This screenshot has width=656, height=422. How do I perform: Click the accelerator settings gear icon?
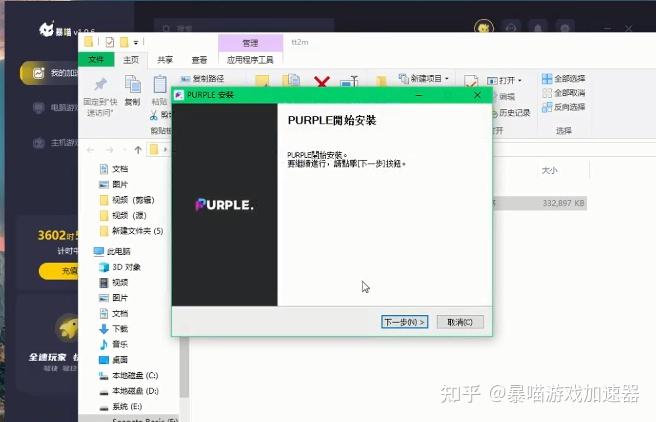(565, 27)
